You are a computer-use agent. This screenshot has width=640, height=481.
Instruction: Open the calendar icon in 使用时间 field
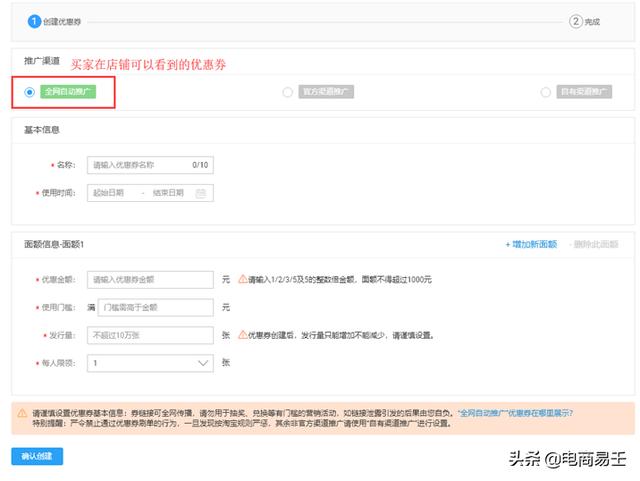click(201, 193)
